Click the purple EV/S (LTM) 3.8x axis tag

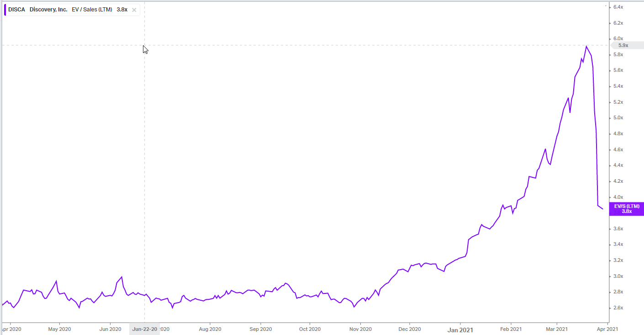626,209
